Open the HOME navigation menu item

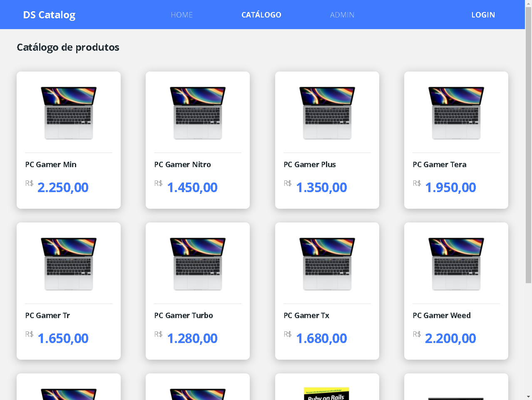click(181, 15)
